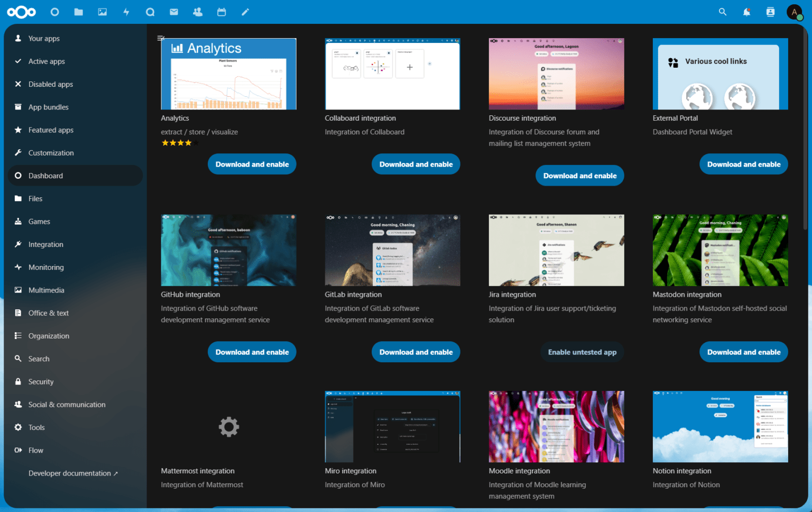Click the Nextcloud logo
Image resolution: width=812 pixels, height=512 pixels.
[21, 12]
